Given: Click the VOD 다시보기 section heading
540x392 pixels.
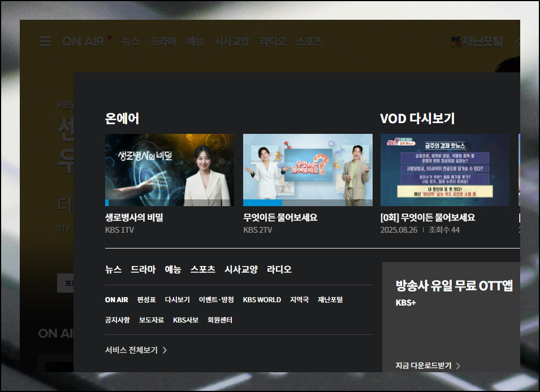Looking at the screenshot, I should tap(417, 119).
